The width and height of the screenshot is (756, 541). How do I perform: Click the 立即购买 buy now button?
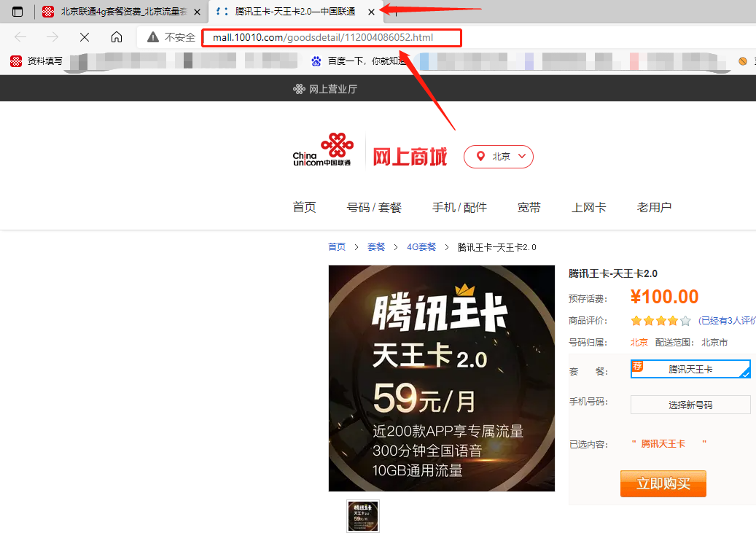[x=663, y=483]
